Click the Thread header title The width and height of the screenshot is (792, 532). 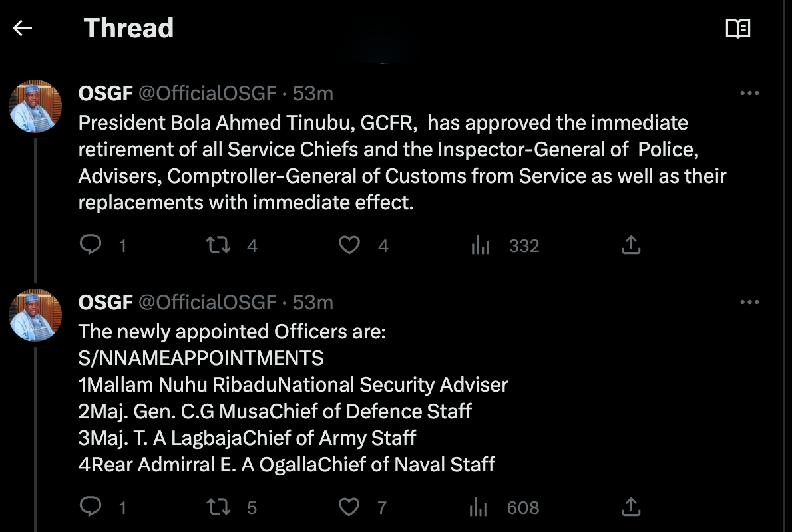click(x=128, y=28)
